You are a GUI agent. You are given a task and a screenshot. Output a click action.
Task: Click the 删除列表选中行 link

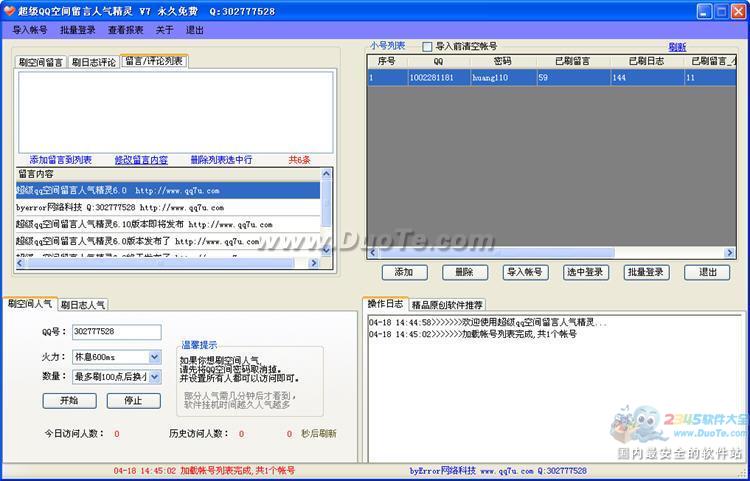point(221,160)
